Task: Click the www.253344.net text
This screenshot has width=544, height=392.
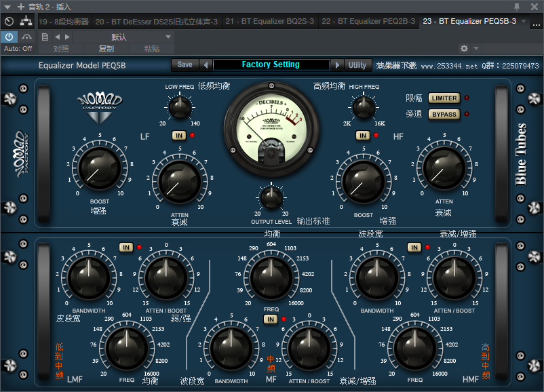Action: [x=449, y=66]
